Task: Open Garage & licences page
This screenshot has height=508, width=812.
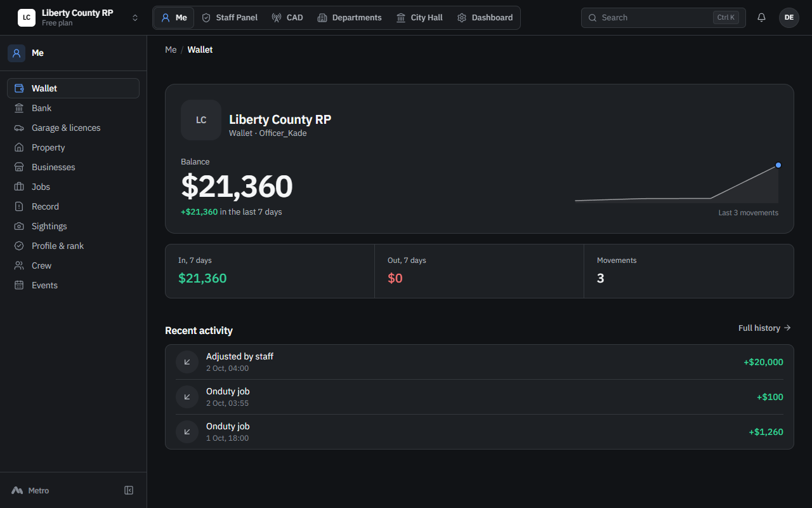Action: coord(73,128)
